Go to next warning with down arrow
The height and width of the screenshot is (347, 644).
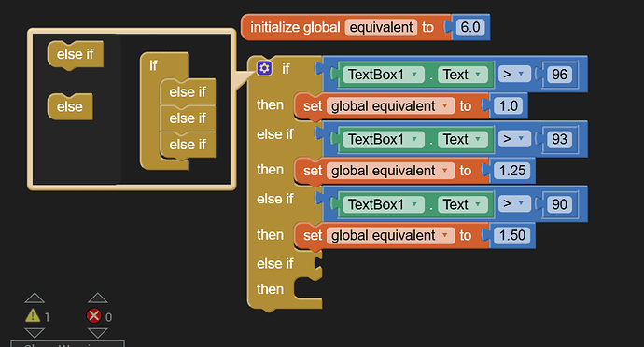point(35,333)
